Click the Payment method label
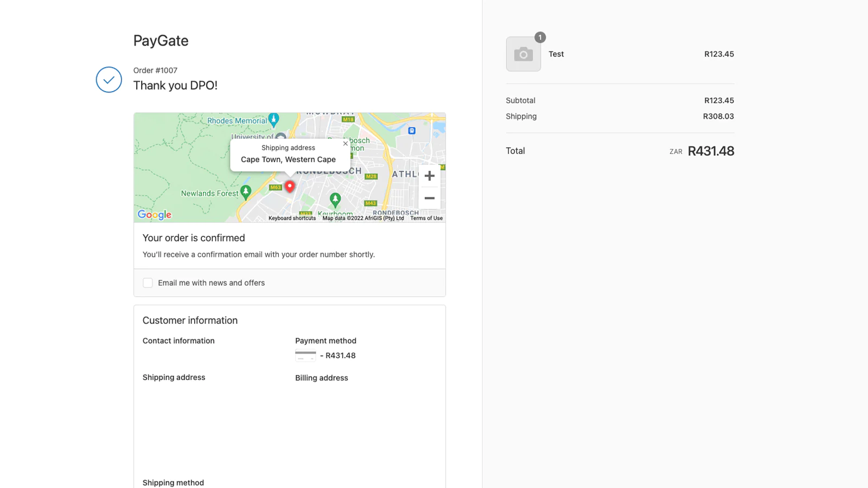The height and width of the screenshot is (488, 868). [325, 341]
